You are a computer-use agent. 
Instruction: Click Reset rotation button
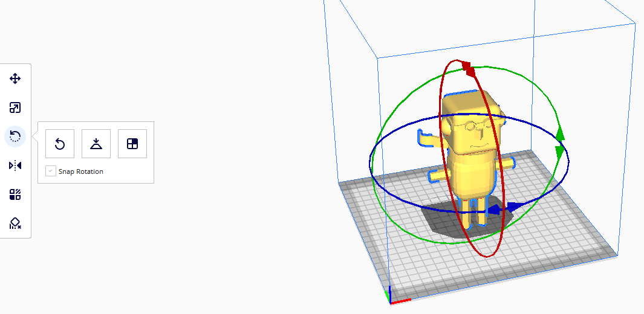point(60,144)
